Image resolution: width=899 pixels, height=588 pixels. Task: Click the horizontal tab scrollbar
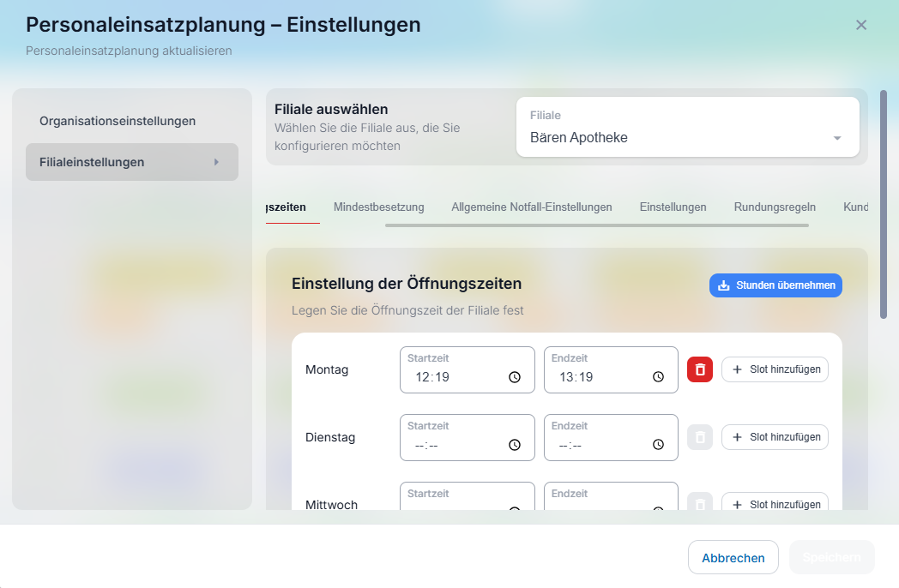tap(596, 225)
